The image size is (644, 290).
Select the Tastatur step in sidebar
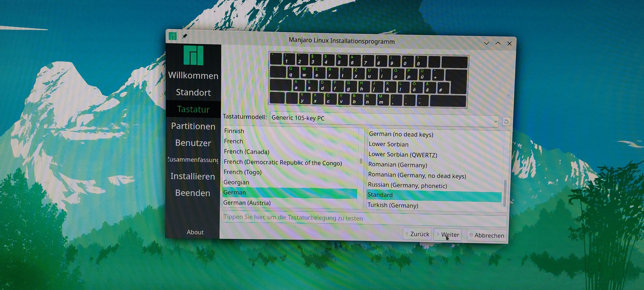point(193,109)
